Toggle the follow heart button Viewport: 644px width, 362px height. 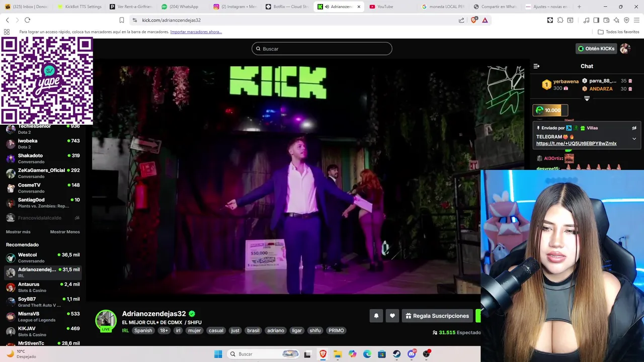pos(392,316)
